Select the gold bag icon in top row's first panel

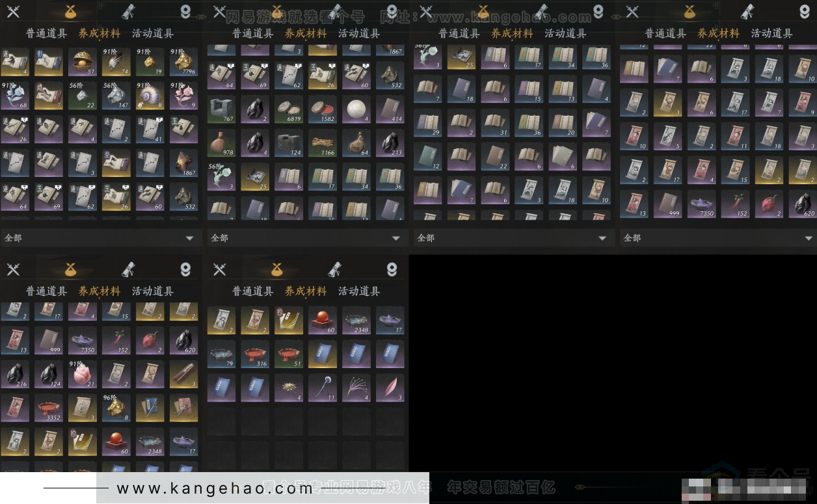pyautogui.click(x=71, y=12)
